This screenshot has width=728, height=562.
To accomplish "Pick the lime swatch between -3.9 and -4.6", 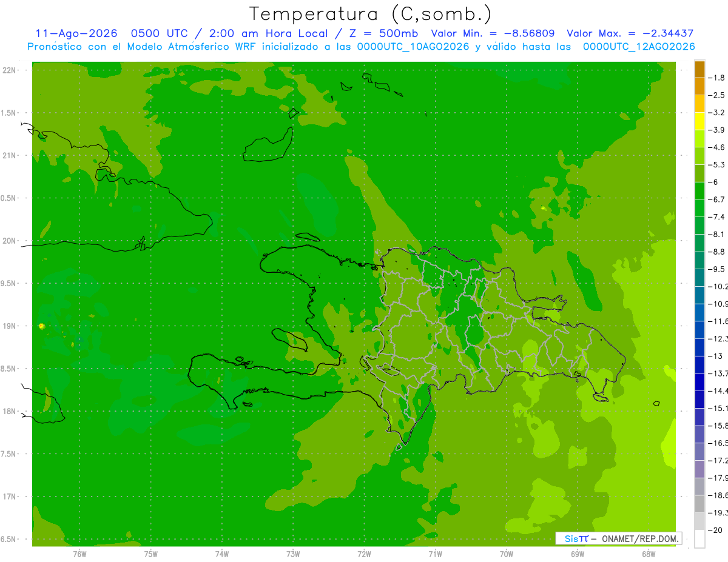I will pyautogui.click(x=699, y=139).
